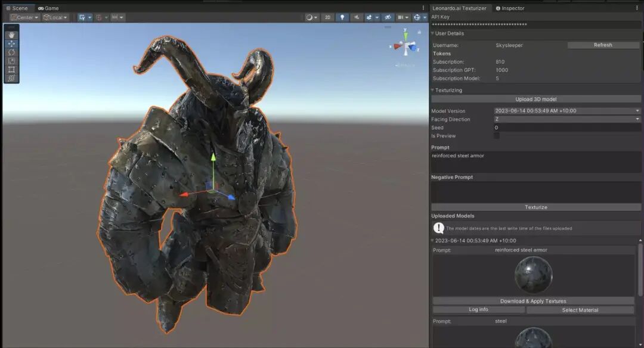Click the Gizmos icon in scene toolbar
Viewport: 644px width, 348px height.
[417, 17]
